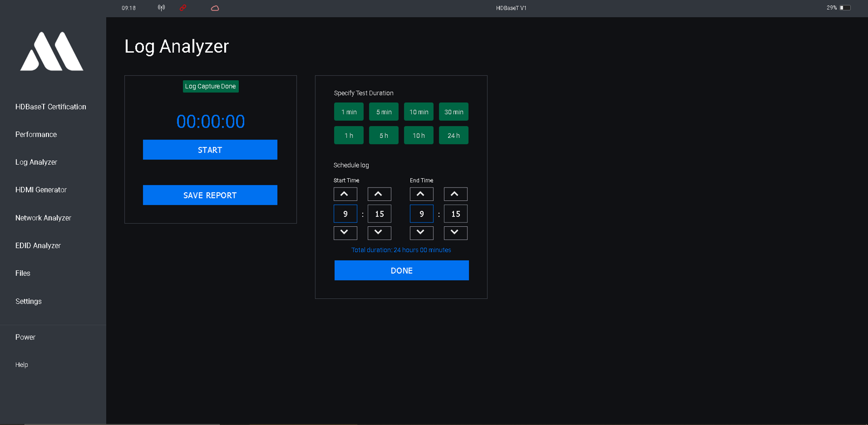
Task: Click the 29% battery percentage
Action: pos(831,8)
